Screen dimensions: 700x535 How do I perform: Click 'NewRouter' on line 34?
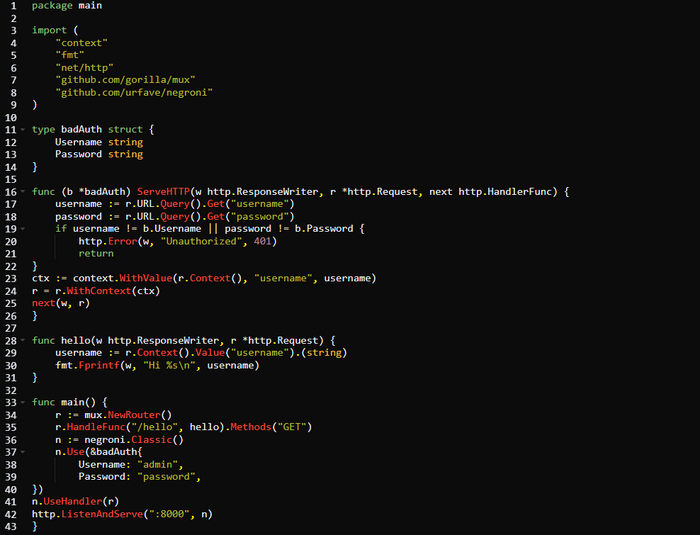(x=134, y=415)
